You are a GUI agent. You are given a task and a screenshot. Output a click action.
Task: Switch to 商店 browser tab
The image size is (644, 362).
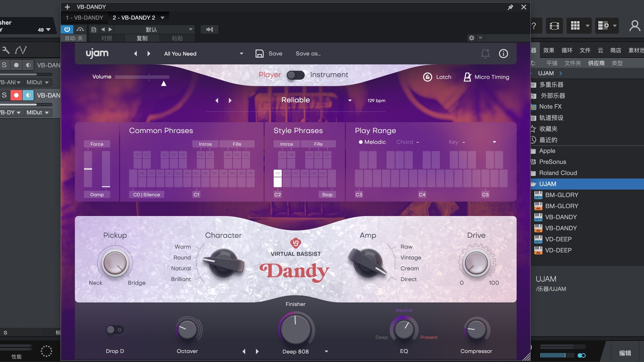(x=615, y=50)
